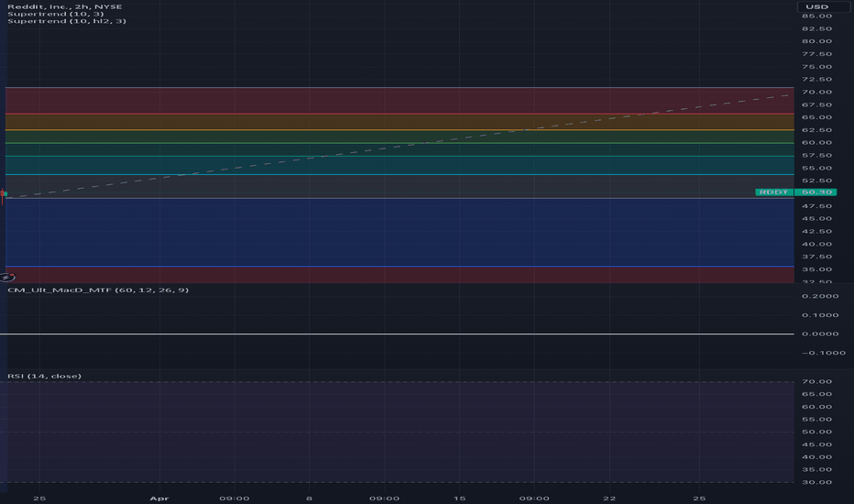The width and height of the screenshot is (854, 504).
Task: Select the RSI (14, close) indicator legend
Action: pyautogui.click(x=44, y=376)
